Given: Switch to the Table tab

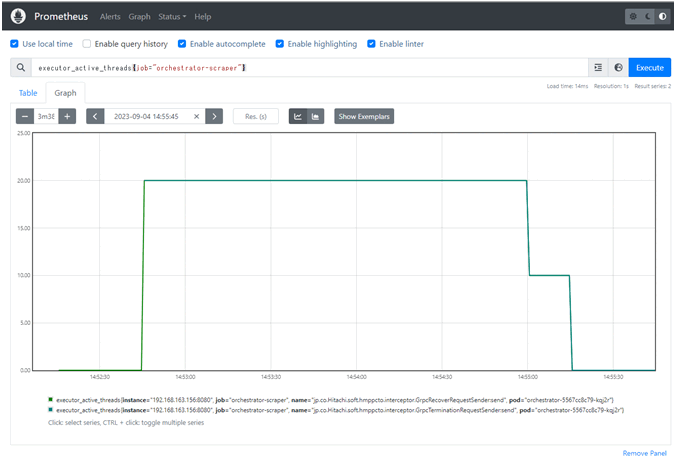Looking at the screenshot, I should click(x=28, y=92).
